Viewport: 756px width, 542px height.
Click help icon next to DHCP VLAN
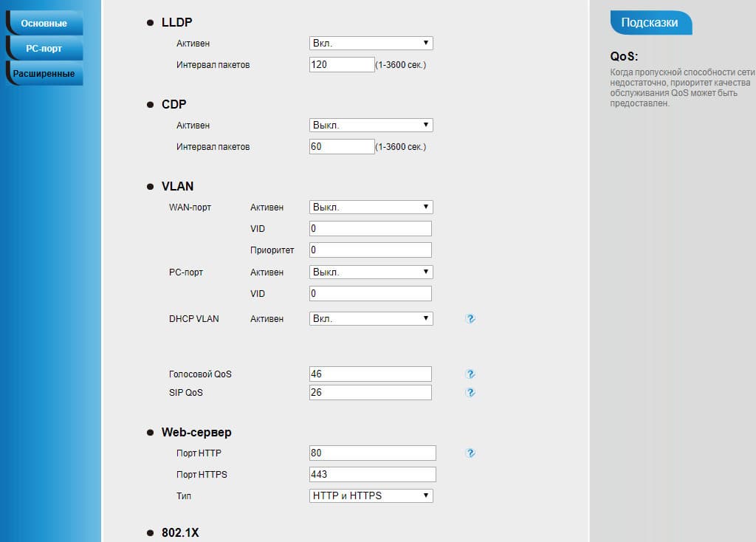[x=470, y=319]
